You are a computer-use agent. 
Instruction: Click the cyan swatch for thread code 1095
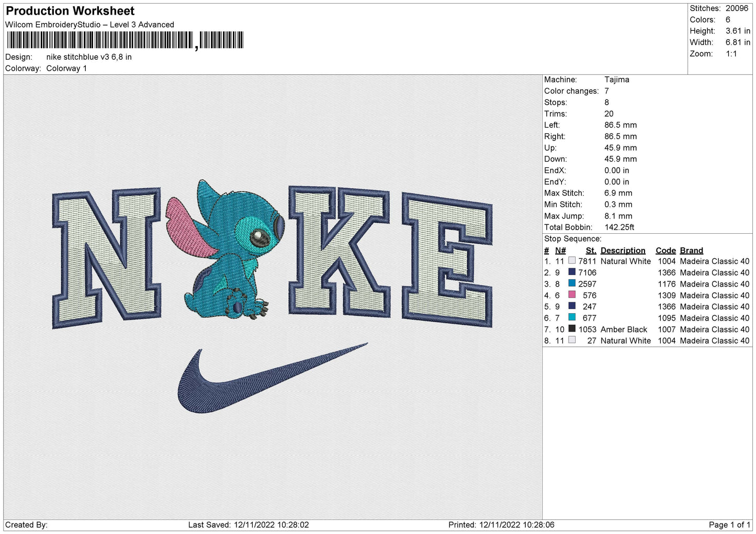pos(572,317)
